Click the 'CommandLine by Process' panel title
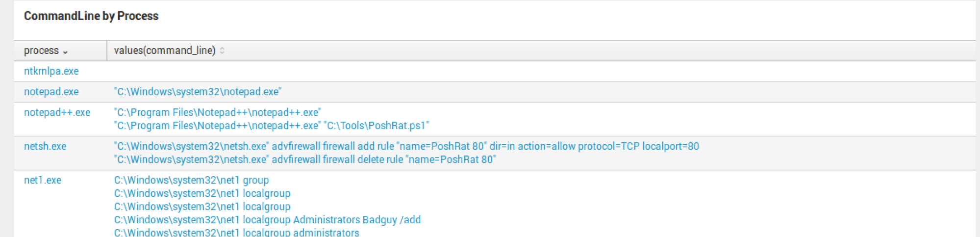Viewport: 980px width, 237px height. 91,16
